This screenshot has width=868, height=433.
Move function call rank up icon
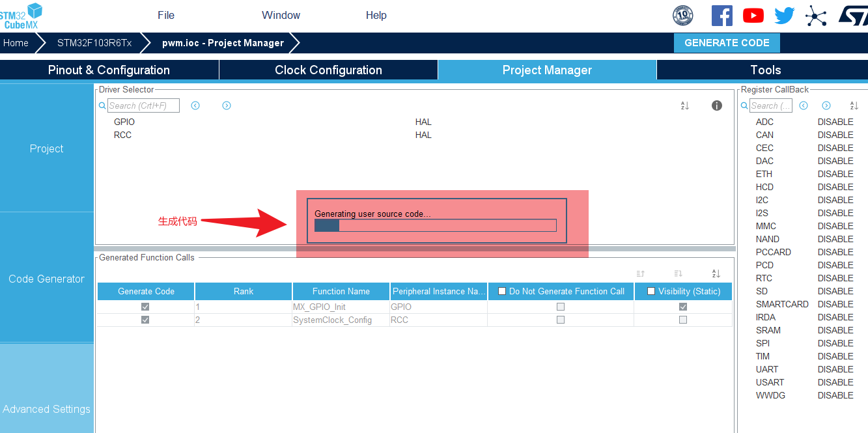click(x=640, y=273)
